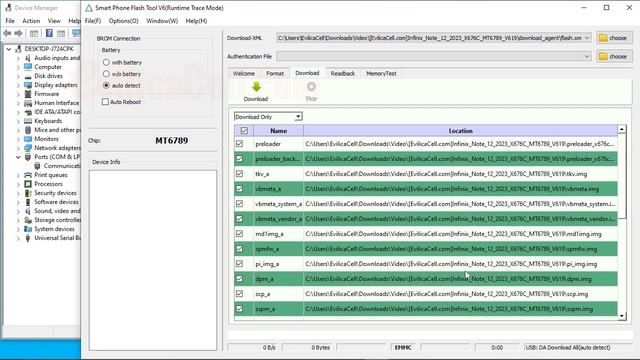640x360 pixels.
Task: Switch to the Welcome tab
Action: click(244, 73)
